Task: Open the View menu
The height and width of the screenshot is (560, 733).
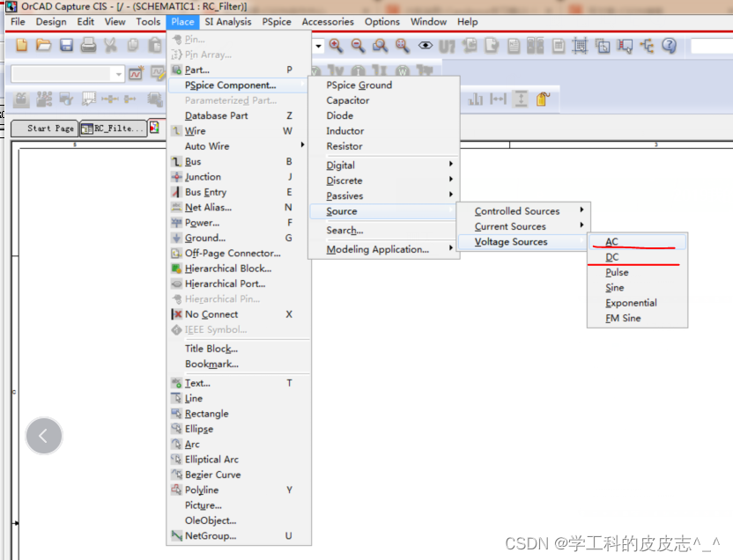Action: [x=115, y=22]
